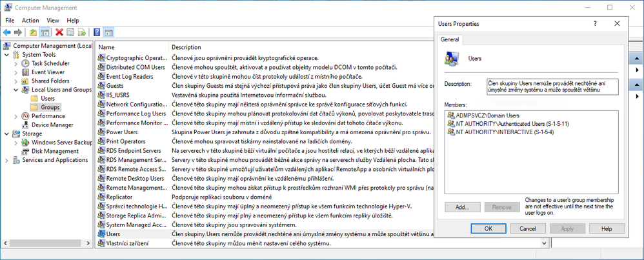Select Shared Folders icon in tree
Screen dimensions: 644x260
click(x=25, y=81)
